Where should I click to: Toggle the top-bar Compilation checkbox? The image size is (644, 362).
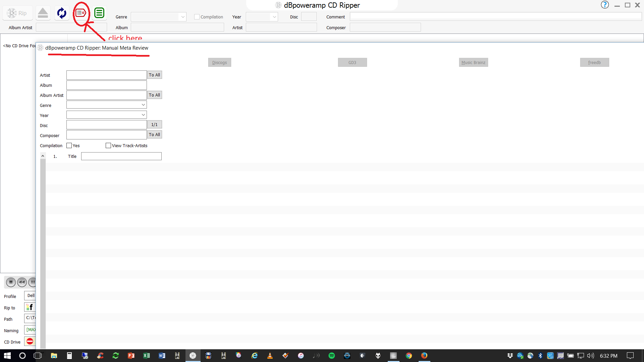coord(197,17)
